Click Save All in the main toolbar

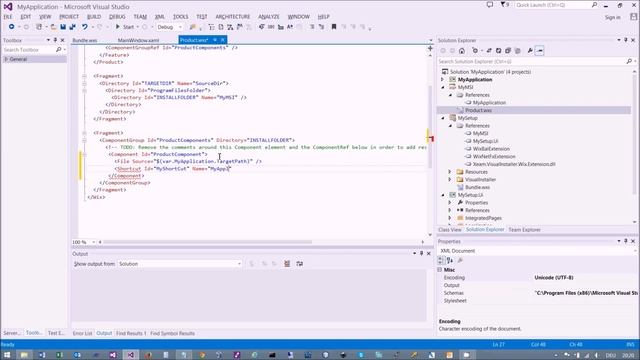[x=72, y=27]
